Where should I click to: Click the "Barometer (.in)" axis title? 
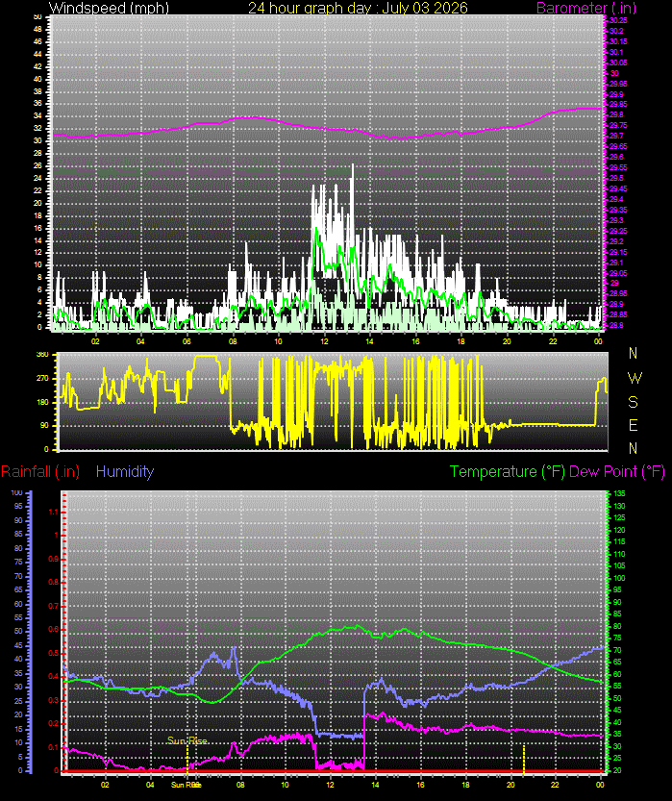586,8
